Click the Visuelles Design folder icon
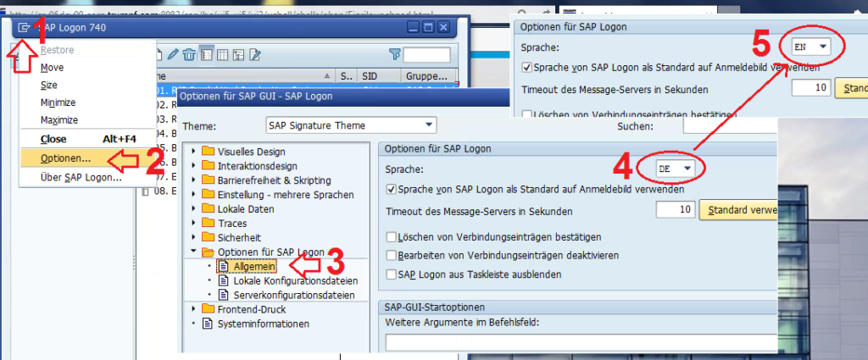868x360 pixels. click(209, 152)
